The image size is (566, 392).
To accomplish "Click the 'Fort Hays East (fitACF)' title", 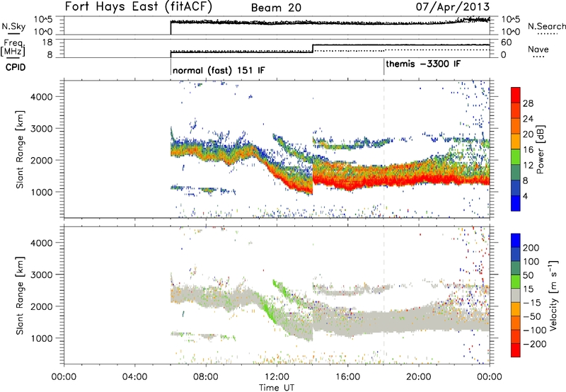I will point(138,7).
